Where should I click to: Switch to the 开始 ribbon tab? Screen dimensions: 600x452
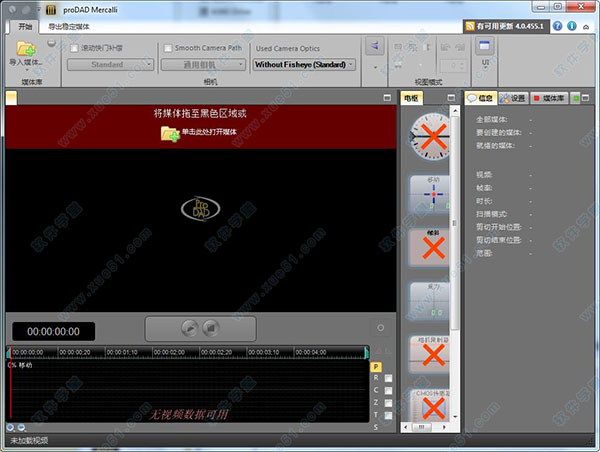(x=25, y=26)
